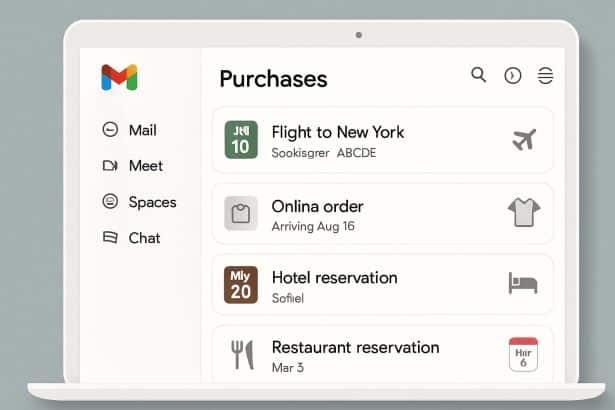Click the Gmail logo
Image resolution: width=615 pixels, height=410 pixels.
(x=119, y=78)
